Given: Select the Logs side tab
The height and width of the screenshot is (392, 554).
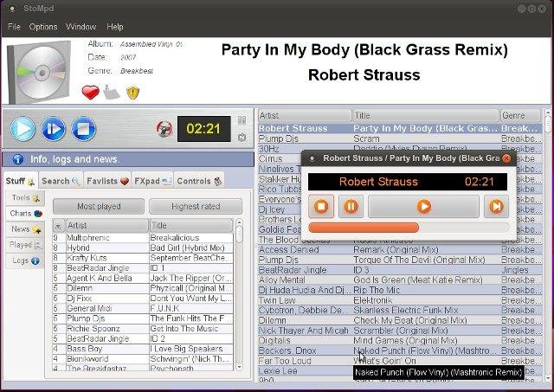Looking at the screenshot, I should click(25, 260).
